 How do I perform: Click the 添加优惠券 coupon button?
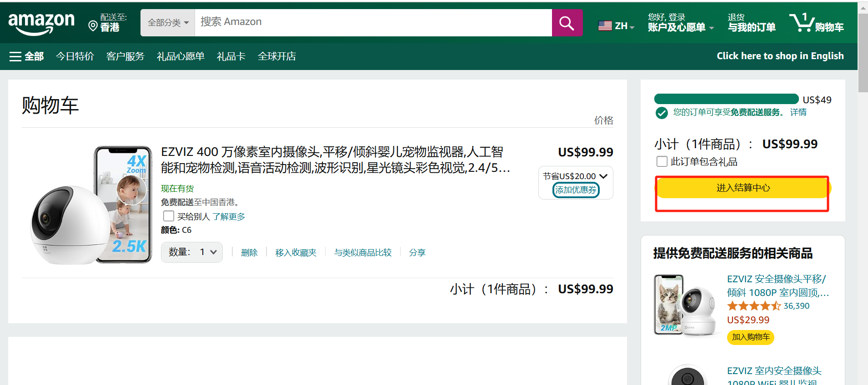pos(576,190)
